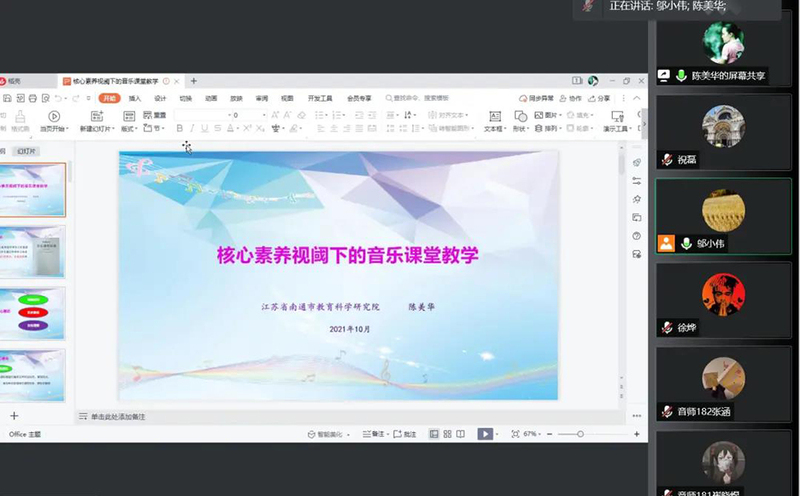Select the second slide thumbnail
This screenshot has width=800, height=496.
33,251
